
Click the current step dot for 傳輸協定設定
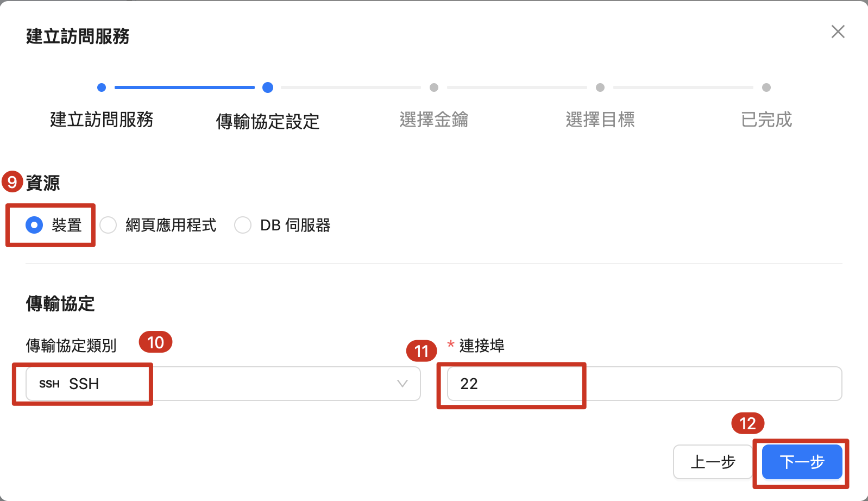coord(268,87)
